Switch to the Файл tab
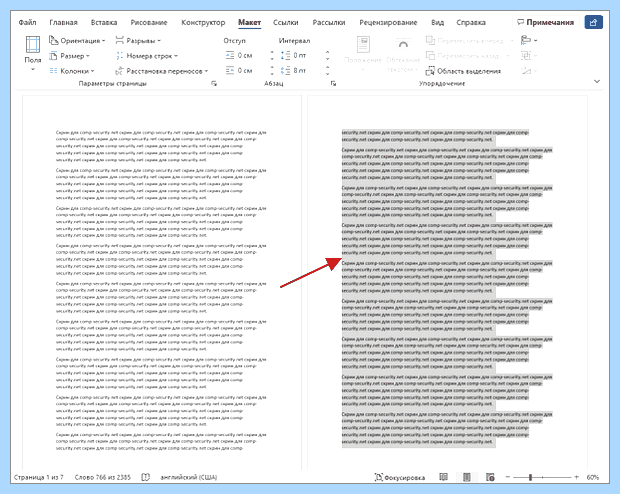The width and height of the screenshot is (620, 494). (27, 22)
